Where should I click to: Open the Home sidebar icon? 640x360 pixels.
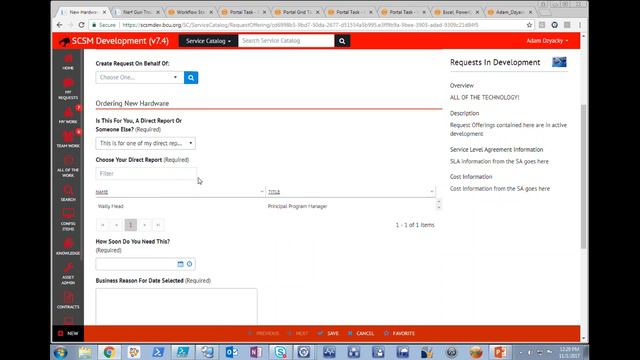pos(68,62)
